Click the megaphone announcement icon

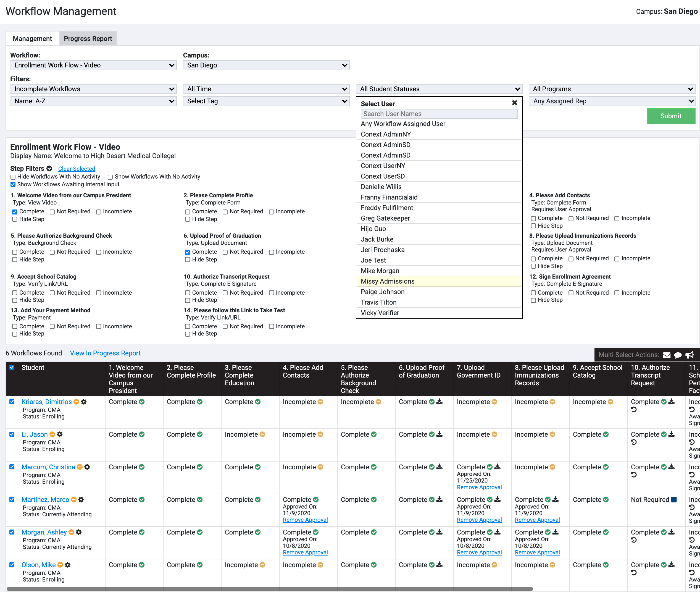690,355
